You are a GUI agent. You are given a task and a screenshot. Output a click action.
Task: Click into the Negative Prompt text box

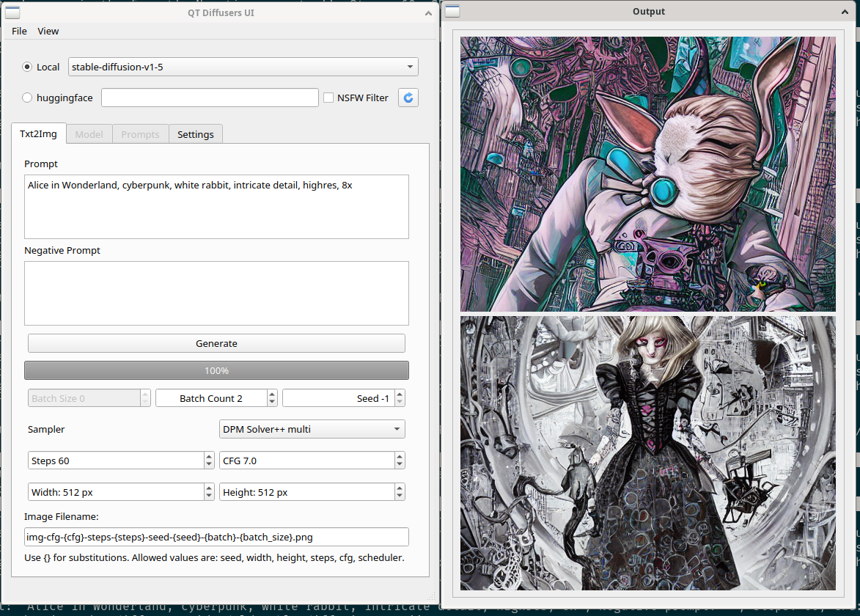pyautogui.click(x=216, y=293)
